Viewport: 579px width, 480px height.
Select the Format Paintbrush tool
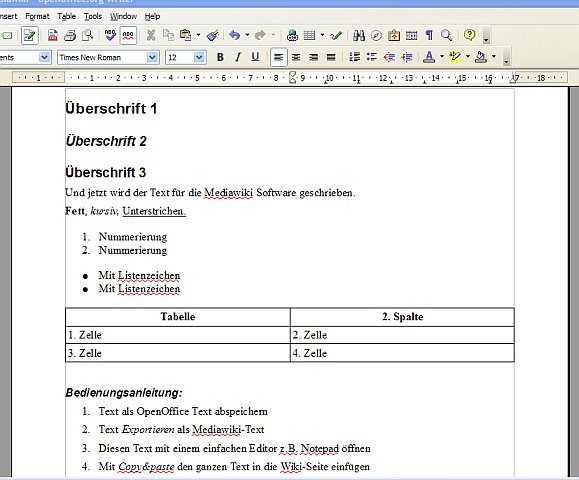(212, 35)
